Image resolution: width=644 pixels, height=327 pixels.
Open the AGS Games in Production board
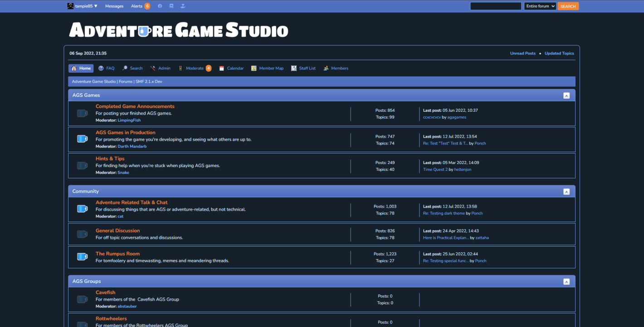pos(126,133)
